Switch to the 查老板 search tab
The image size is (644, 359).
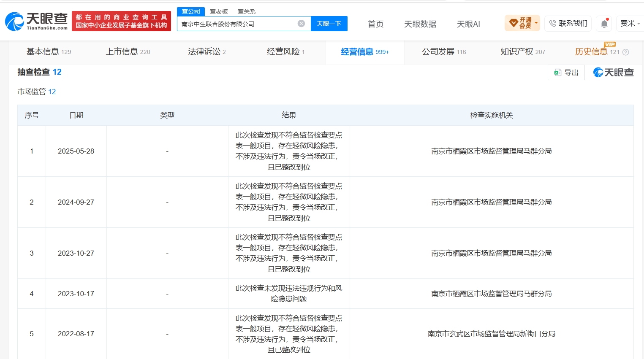pos(219,11)
